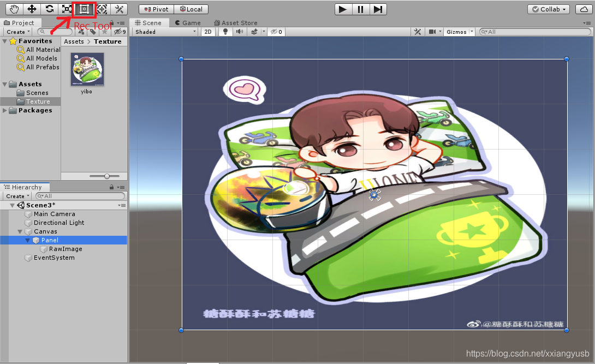The image size is (595, 364).
Task: Select the Rotate tool
Action: [49, 9]
